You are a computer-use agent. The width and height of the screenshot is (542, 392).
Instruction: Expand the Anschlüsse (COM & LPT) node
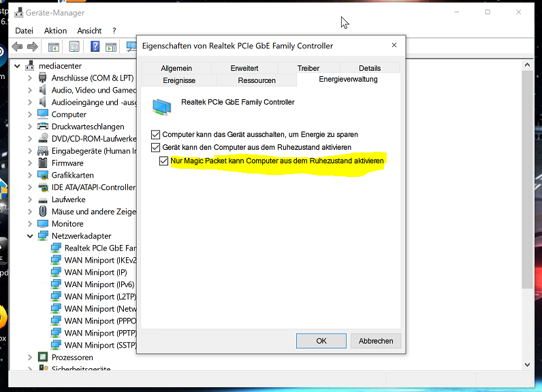click(30, 78)
